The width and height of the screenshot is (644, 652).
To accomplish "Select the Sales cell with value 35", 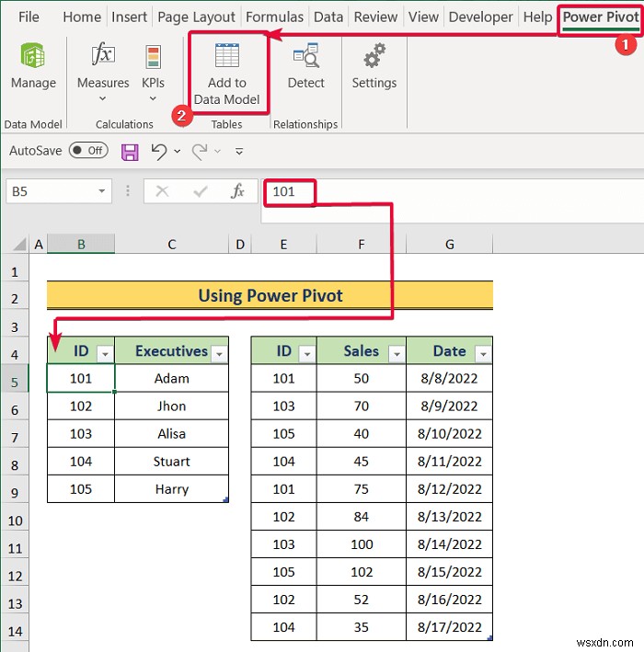I will click(x=362, y=627).
